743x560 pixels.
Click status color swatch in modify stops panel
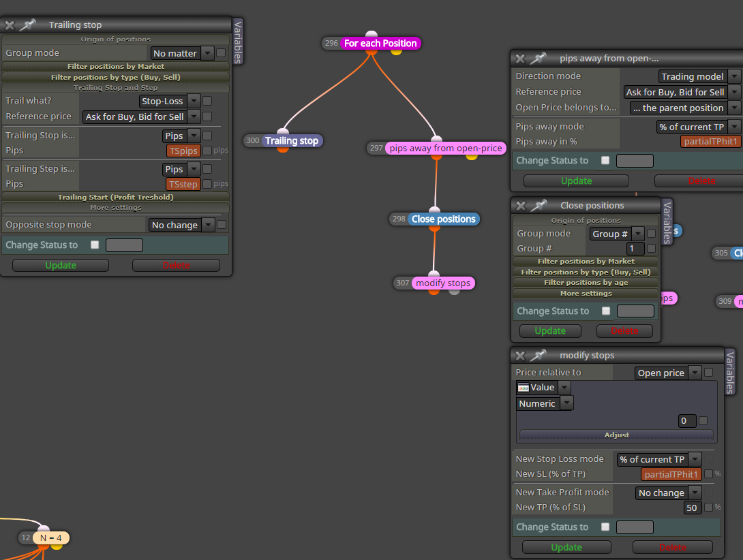[635, 527]
